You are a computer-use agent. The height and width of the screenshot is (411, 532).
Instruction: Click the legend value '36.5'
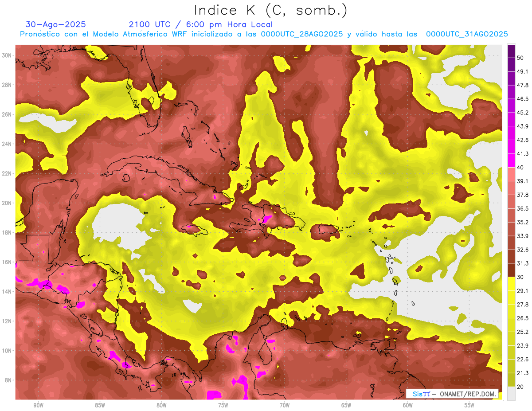pyautogui.click(x=523, y=209)
